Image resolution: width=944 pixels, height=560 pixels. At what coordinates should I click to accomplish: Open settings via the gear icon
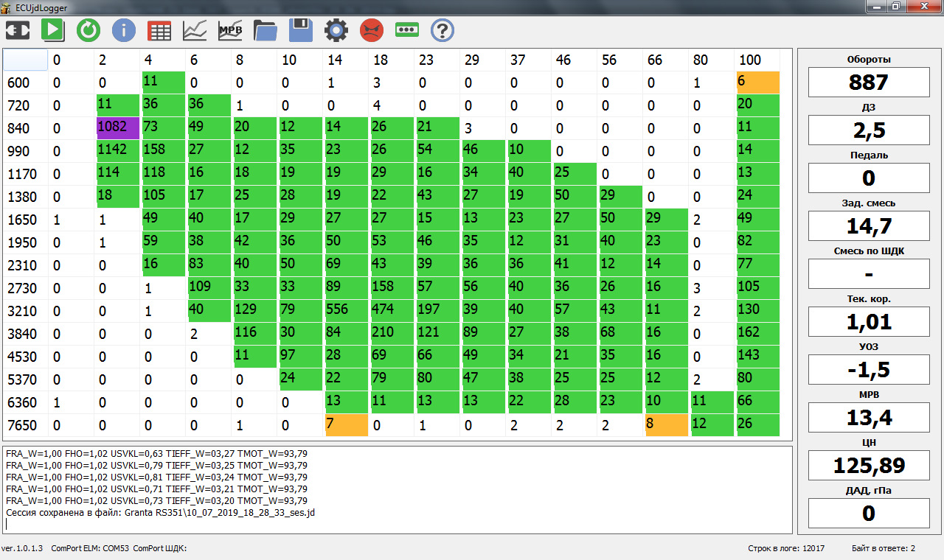tap(336, 30)
